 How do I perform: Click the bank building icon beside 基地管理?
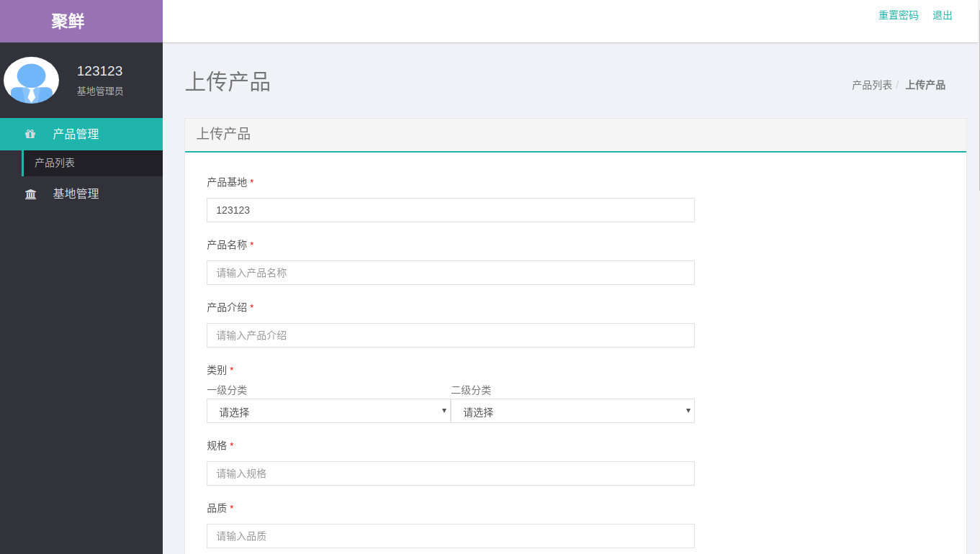click(30, 194)
